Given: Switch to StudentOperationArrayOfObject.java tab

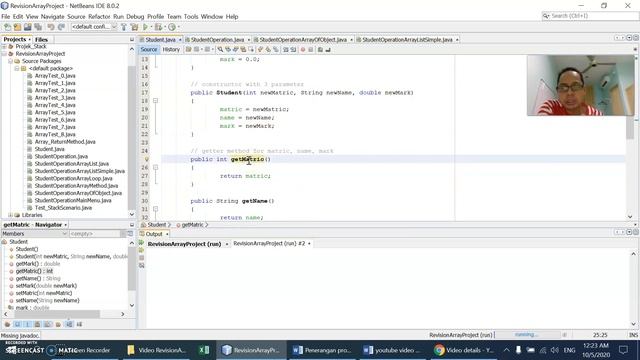Looking at the screenshot, I should point(303,40).
